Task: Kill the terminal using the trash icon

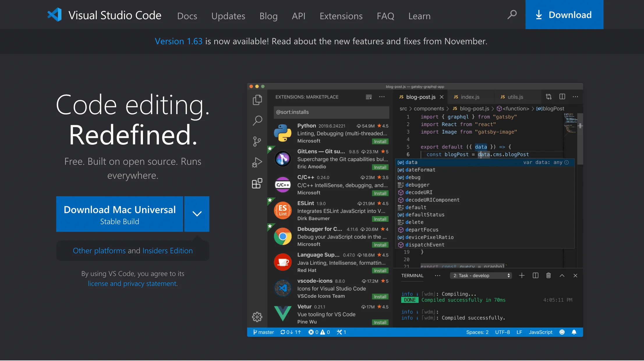Action: point(549,275)
